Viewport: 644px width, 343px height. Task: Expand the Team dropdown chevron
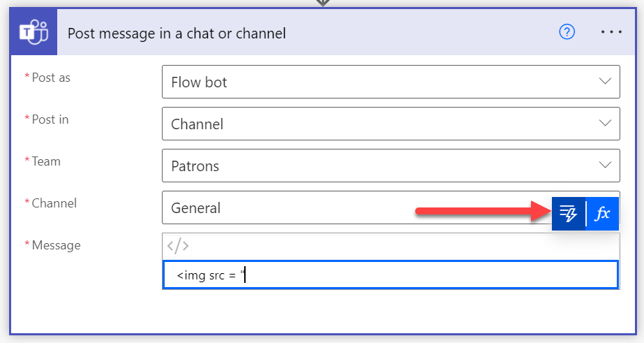pyautogui.click(x=605, y=166)
